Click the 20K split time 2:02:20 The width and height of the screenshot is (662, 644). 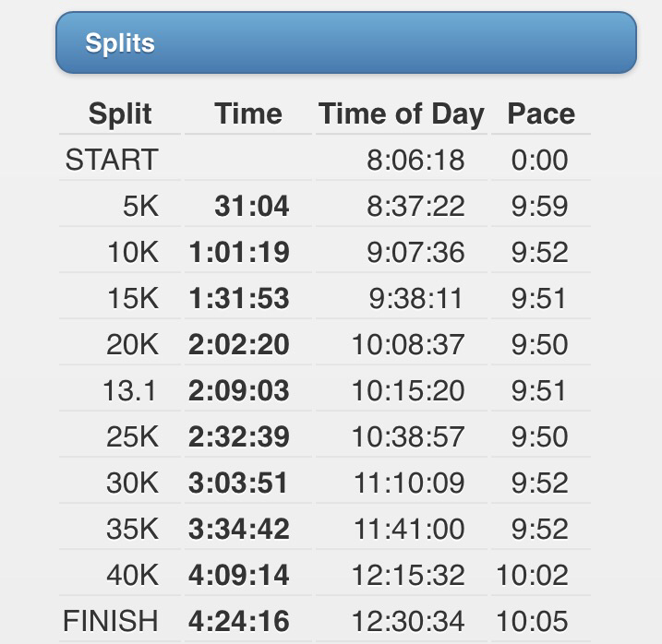coord(239,345)
